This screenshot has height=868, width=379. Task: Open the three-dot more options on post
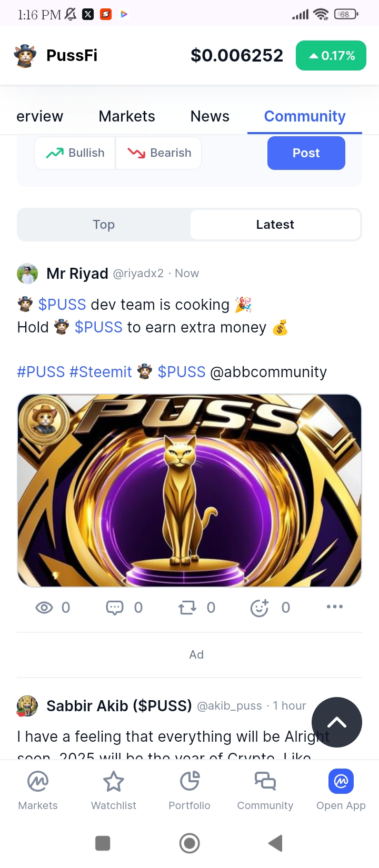[x=335, y=607]
